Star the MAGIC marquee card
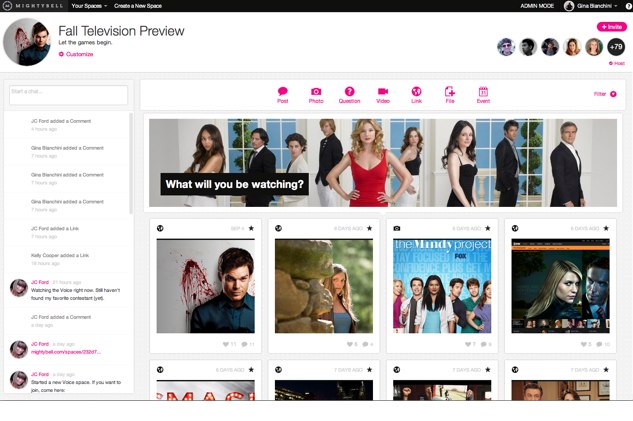The height and width of the screenshot is (421, 633). [x=251, y=370]
